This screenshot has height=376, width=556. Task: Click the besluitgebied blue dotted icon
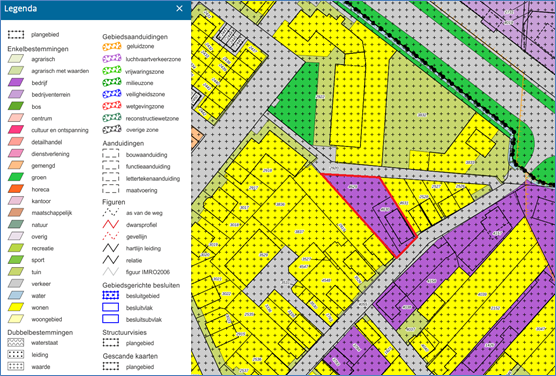(111, 295)
